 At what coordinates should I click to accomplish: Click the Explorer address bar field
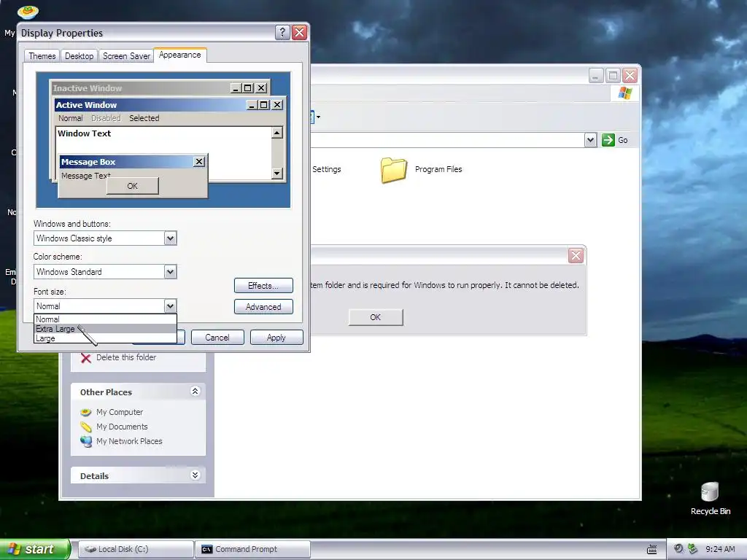coord(447,140)
